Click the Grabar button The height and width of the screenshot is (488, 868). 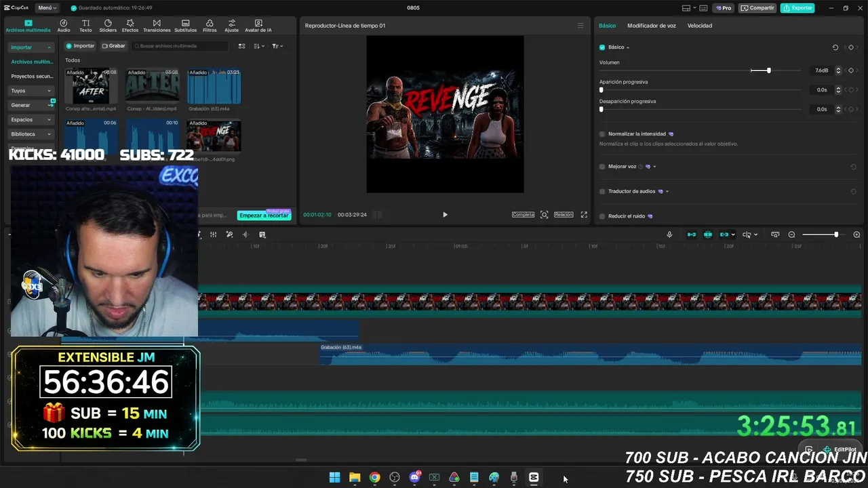[113, 46]
